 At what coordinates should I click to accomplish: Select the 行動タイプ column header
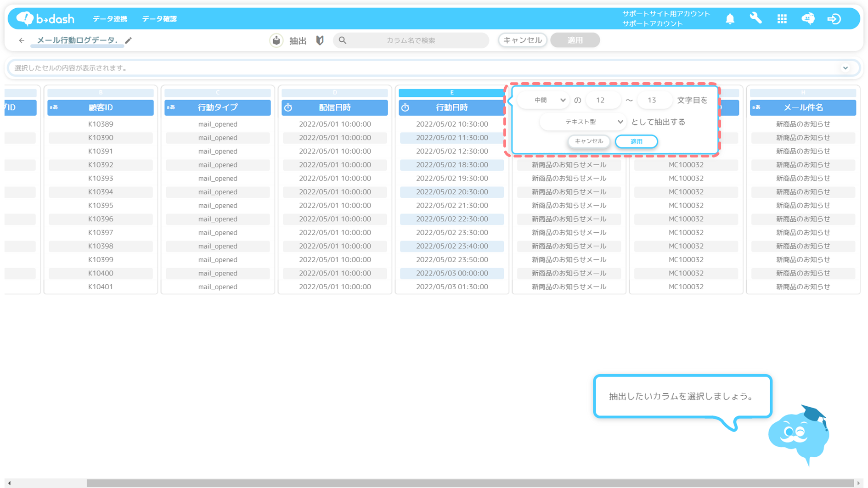[x=218, y=107]
